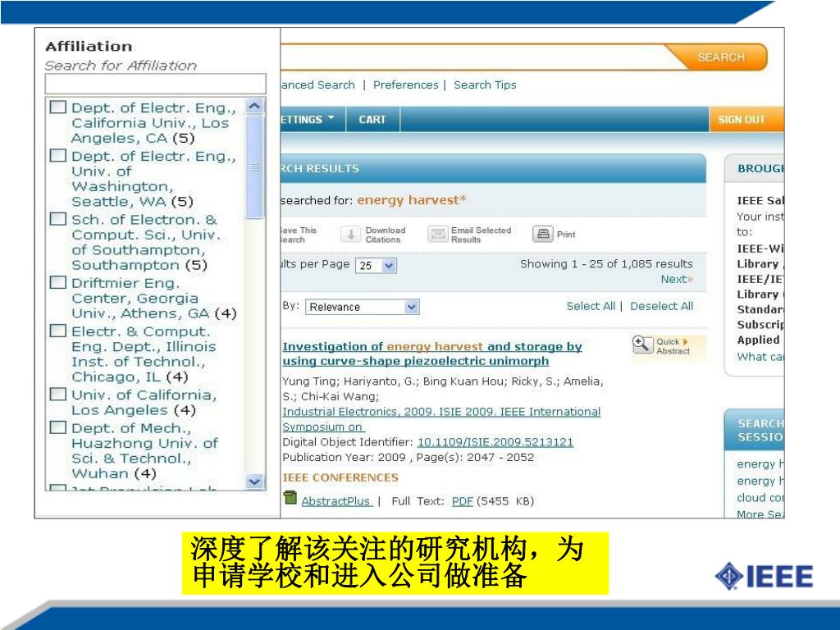The height and width of the screenshot is (630, 840).
Task: Open Industrial Electronics 2009 ISIE symposium link
Action: coord(441,419)
